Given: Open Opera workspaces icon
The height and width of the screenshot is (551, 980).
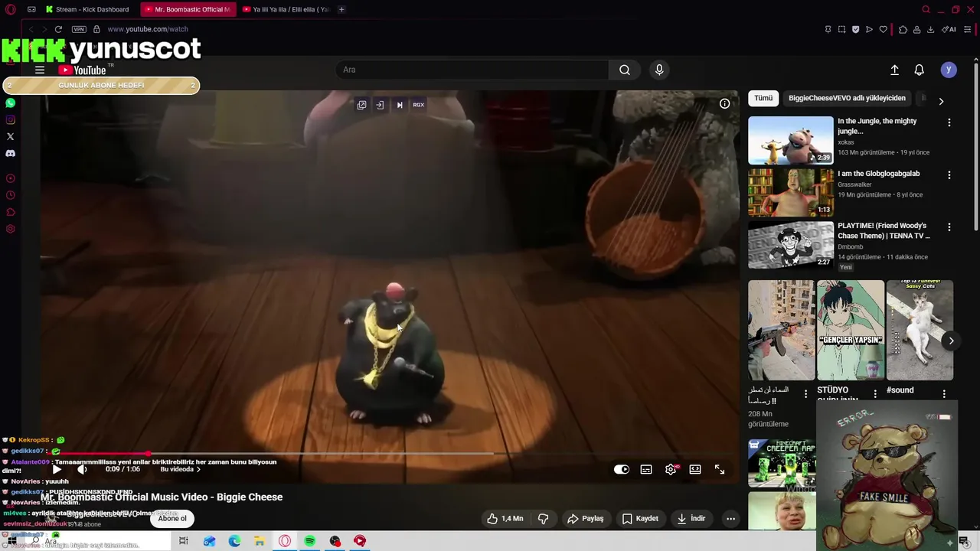Looking at the screenshot, I should [31, 9].
